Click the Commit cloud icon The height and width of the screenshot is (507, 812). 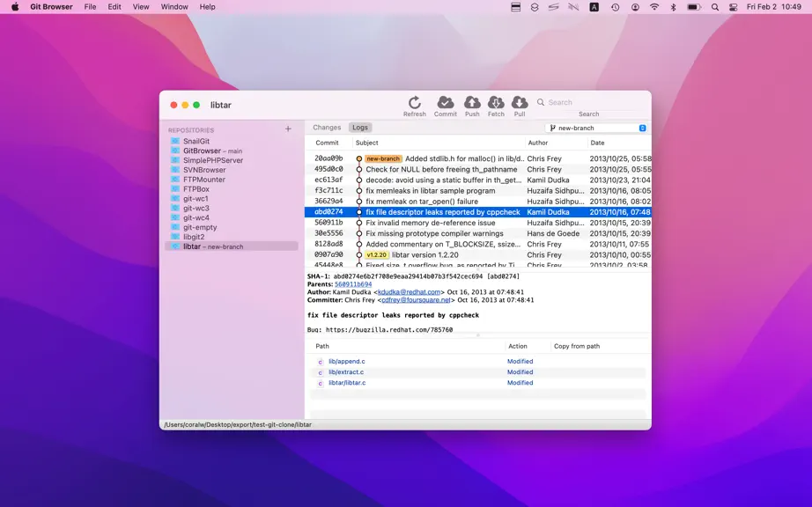[x=446, y=102]
